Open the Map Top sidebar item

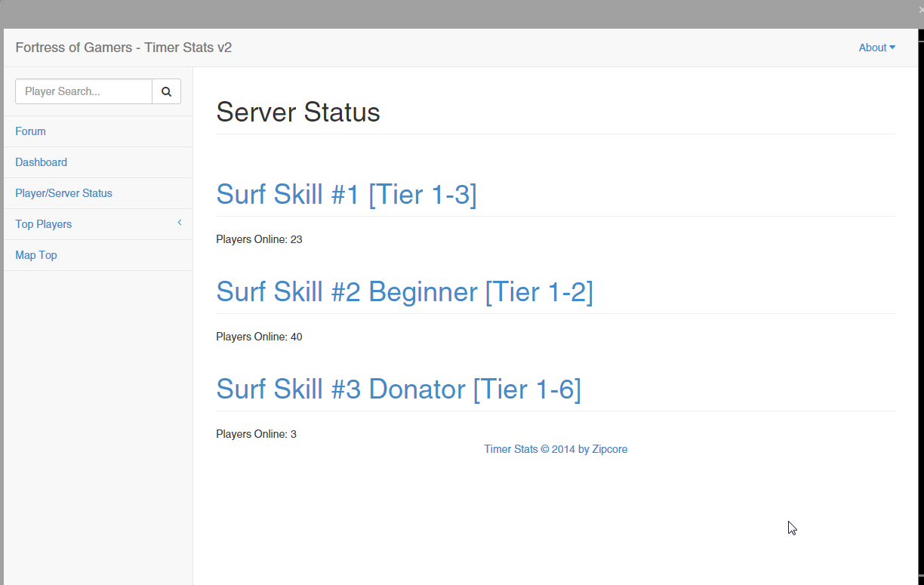click(x=36, y=255)
